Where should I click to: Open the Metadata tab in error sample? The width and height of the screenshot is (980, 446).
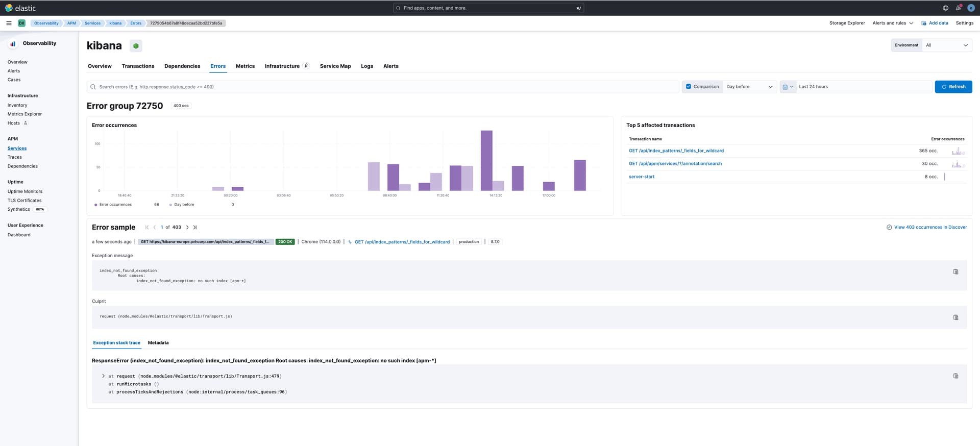[x=158, y=343]
